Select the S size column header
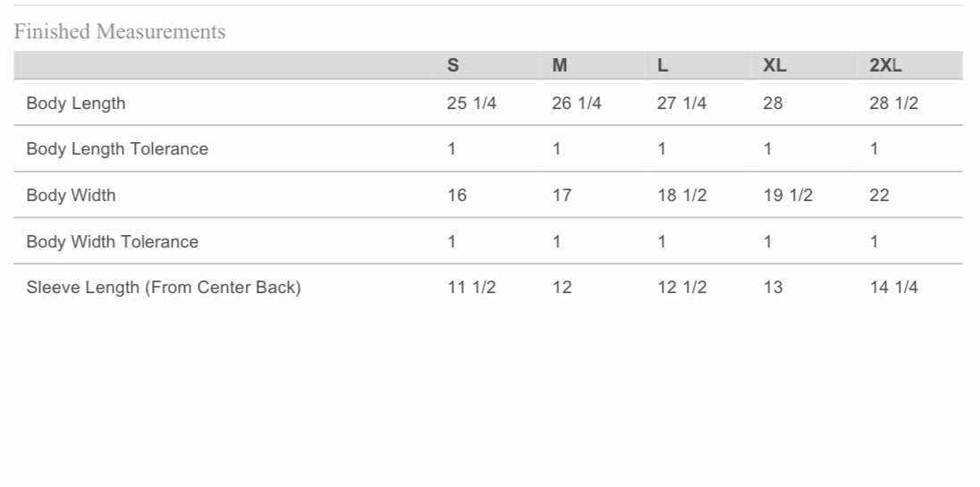The height and width of the screenshot is (487, 980). [x=453, y=65]
